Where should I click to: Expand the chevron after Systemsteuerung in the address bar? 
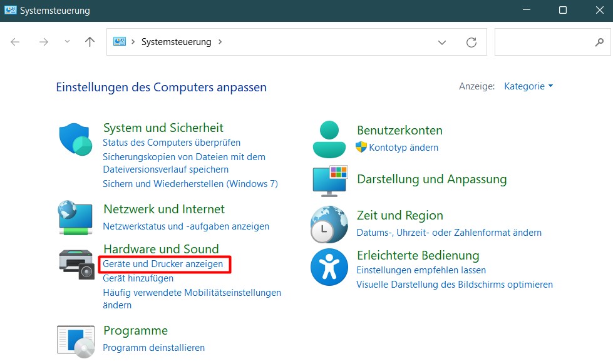coord(220,41)
